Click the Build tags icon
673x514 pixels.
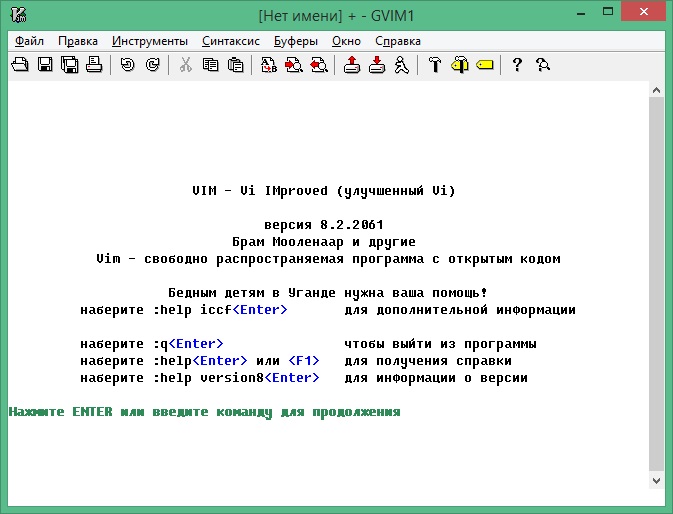(460, 65)
